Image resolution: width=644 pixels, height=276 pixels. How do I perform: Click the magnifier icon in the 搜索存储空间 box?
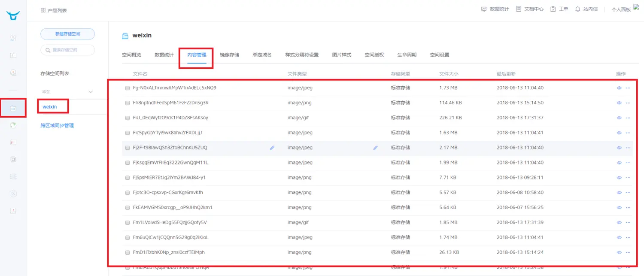point(47,50)
